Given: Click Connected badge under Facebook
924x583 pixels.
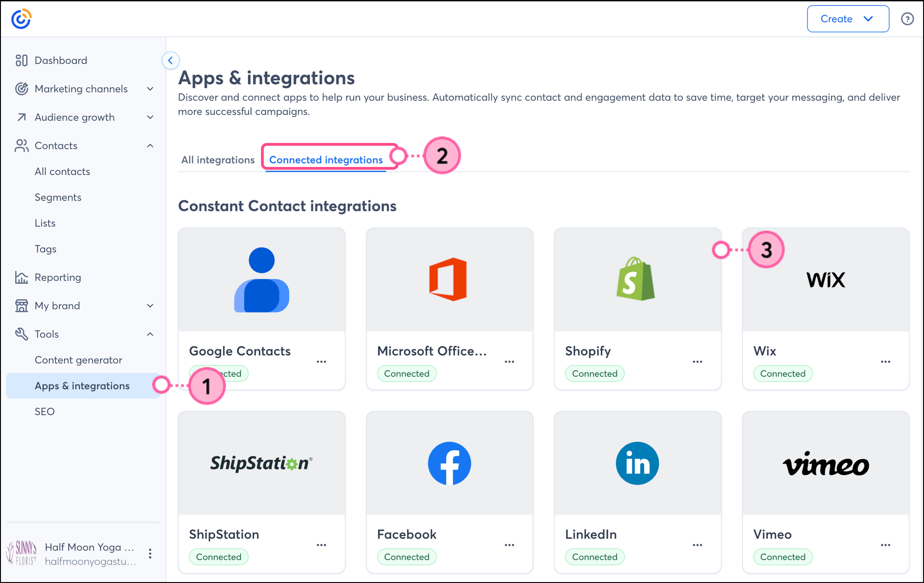Looking at the screenshot, I should pyautogui.click(x=407, y=557).
